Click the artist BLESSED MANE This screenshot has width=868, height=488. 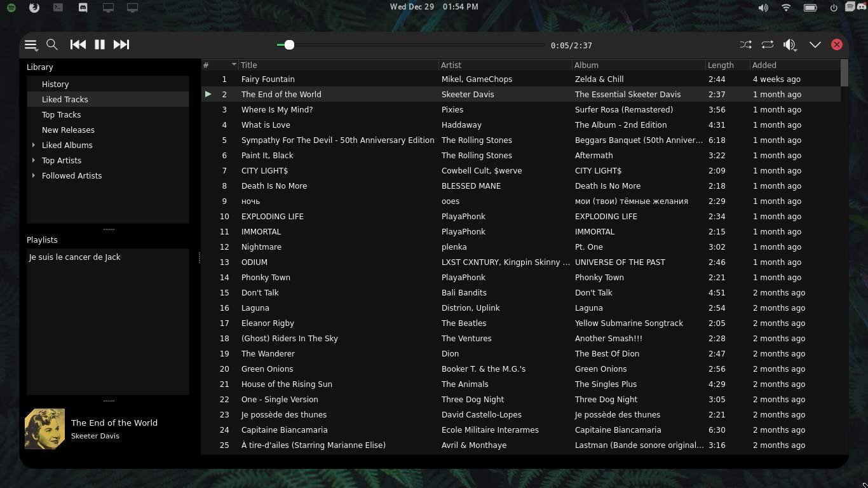click(471, 186)
